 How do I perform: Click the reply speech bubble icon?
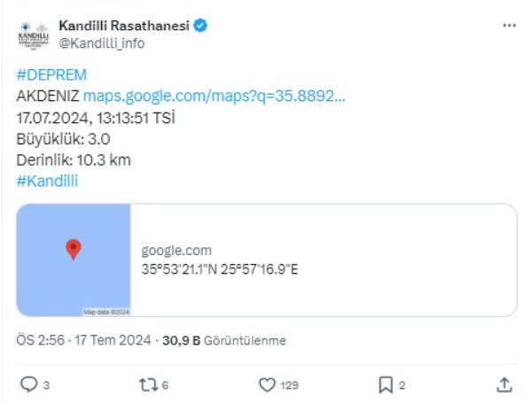[x=28, y=385]
